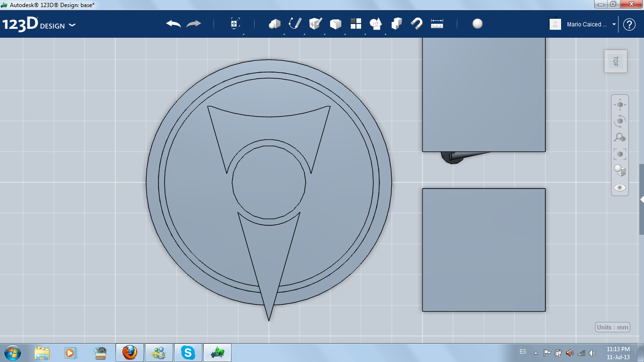Open the shading display mode options
644x362 pixels.
coord(620,170)
